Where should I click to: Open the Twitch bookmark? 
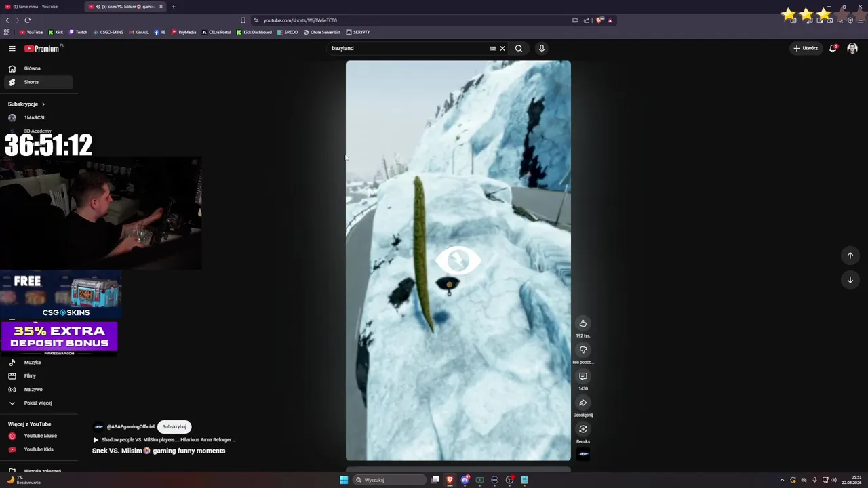coord(78,32)
